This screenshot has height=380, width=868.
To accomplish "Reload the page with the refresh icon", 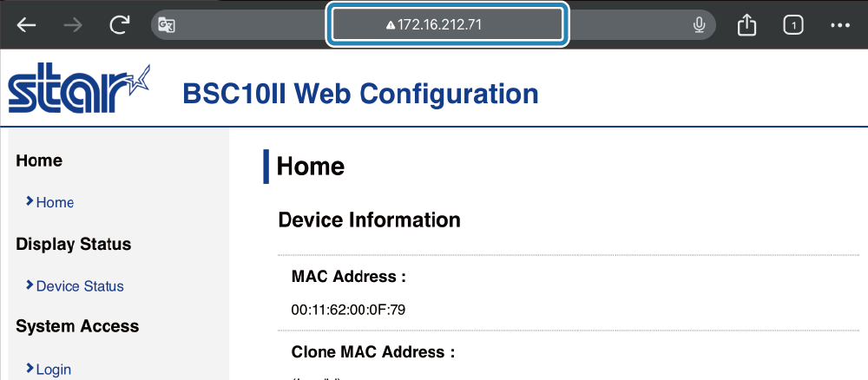I will [120, 25].
